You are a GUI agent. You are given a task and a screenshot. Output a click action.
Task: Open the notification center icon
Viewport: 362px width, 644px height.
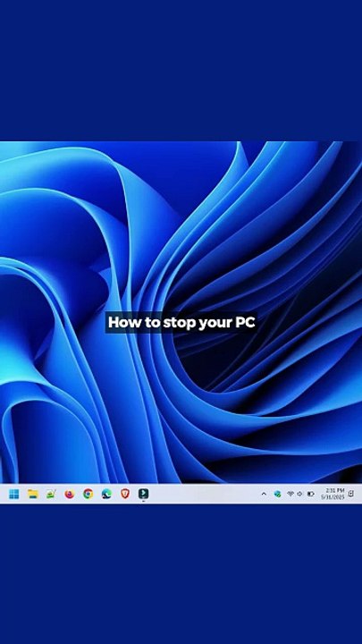point(351,494)
